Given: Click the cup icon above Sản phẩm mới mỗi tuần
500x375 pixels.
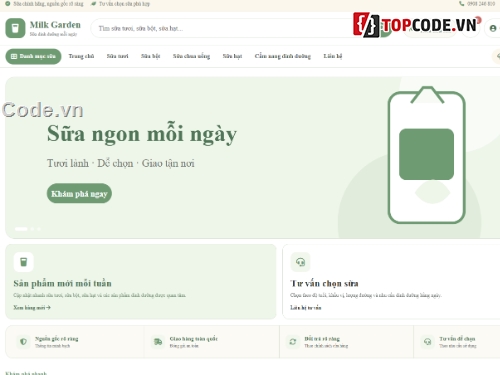Looking at the screenshot, I should pos(23,262).
